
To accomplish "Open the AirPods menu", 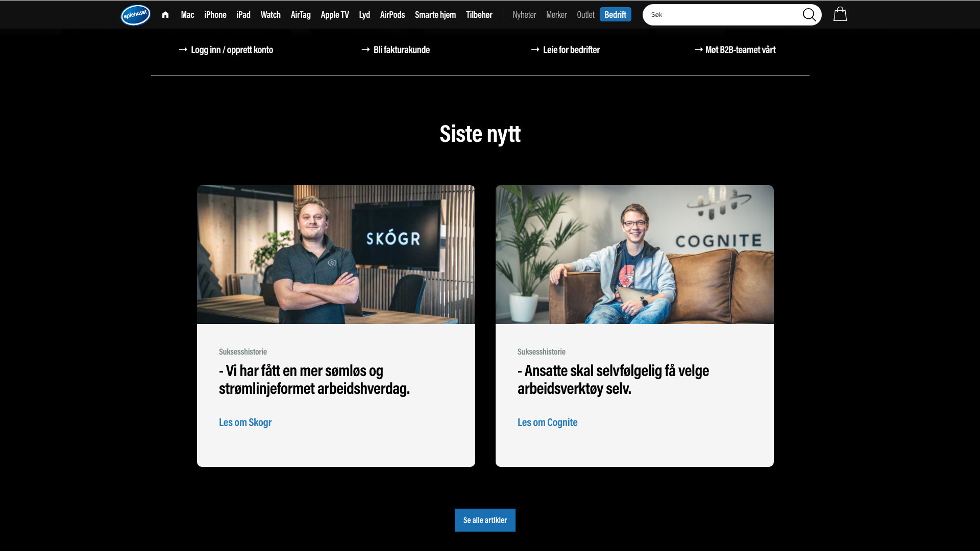I will tap(393, 15).
